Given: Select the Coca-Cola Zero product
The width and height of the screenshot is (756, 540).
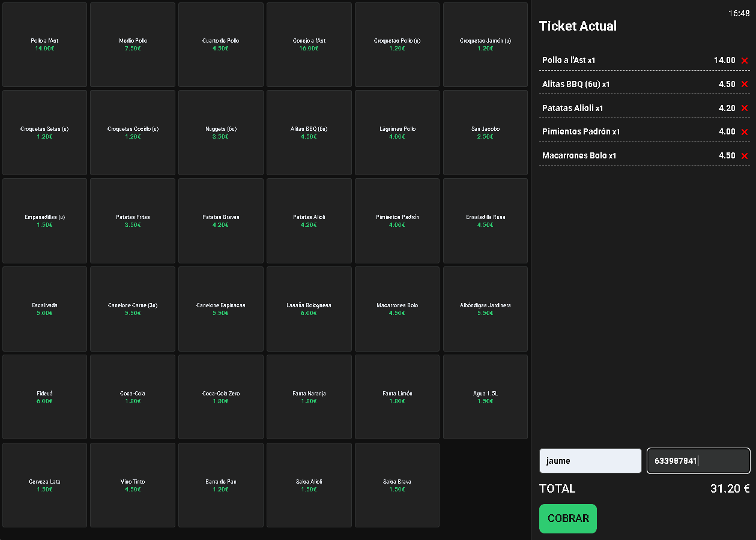Looking at the screenshot, I should pos(221,397).
